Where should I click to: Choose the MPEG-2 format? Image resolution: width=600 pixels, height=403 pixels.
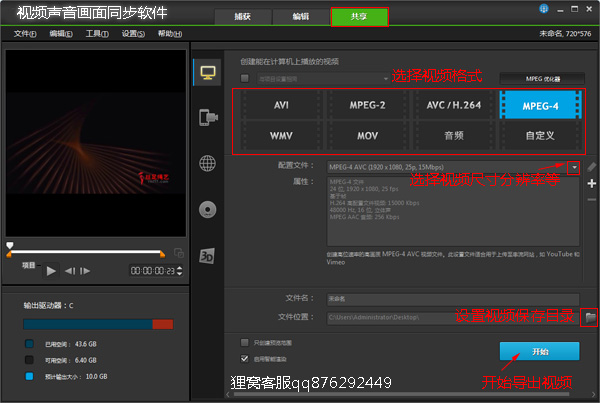pyautogui.click(x=367, y=105)
